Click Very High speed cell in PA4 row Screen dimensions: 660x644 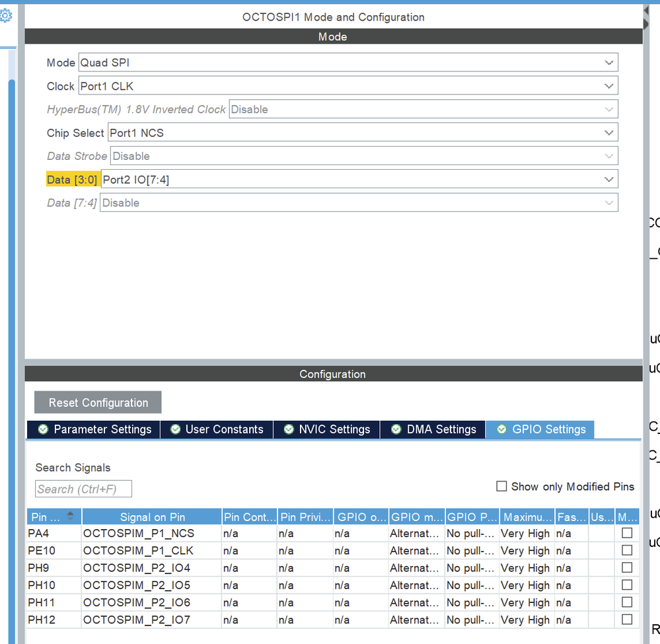[527, 533]
